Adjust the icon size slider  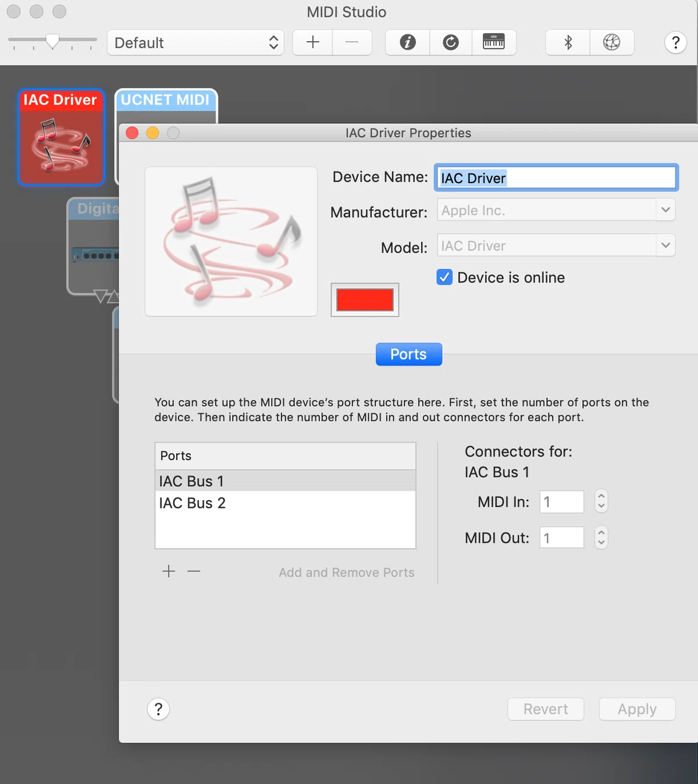pos(52,41)
